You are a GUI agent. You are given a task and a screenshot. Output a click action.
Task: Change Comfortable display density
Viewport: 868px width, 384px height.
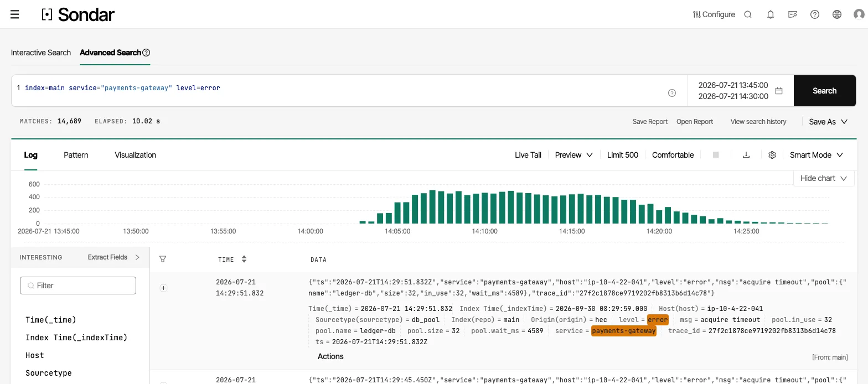pos(673,155)
